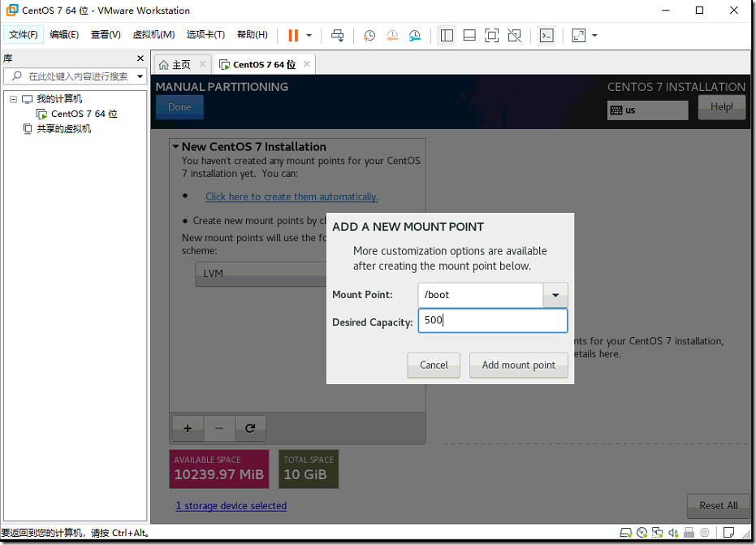This screenshot has height=545, width=756.
Task: Click Add mount point button
Action: click(x=519, y=365)
